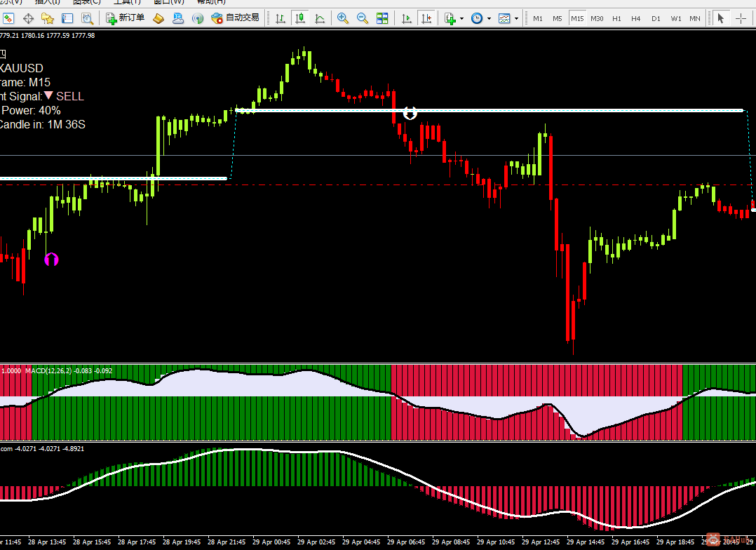Open MetaEditor via yellow book icon

[x=158, y=18]
